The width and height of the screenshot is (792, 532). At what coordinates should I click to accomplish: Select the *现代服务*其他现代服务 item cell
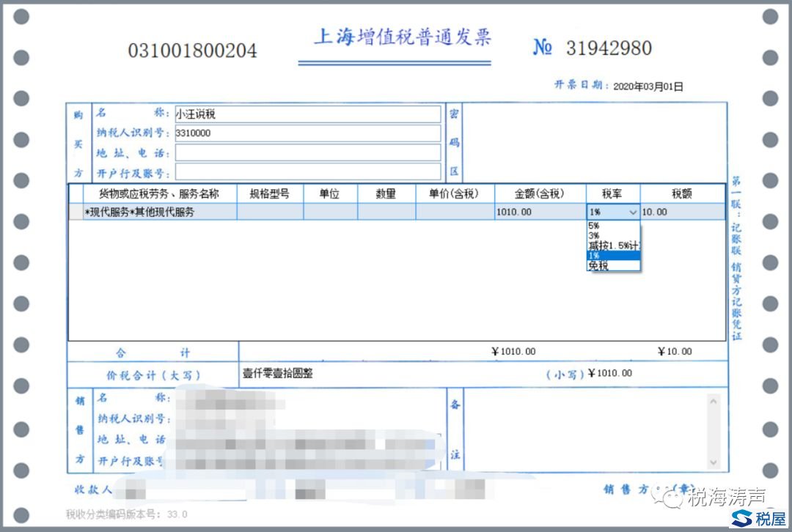tap(160, 212)
